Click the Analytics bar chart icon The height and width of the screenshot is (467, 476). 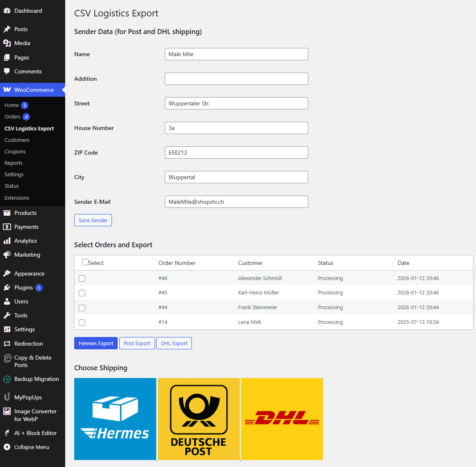pos(7,241)
